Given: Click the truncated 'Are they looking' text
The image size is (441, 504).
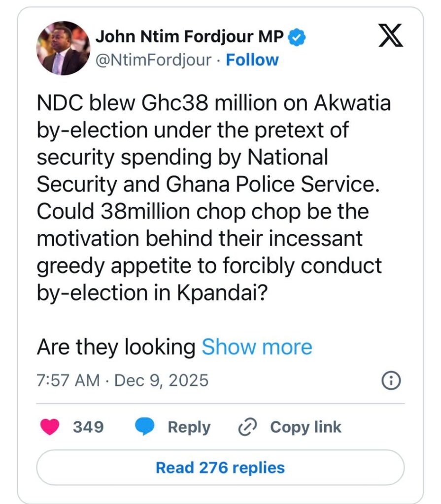Looking at the screenshot, I should pos(116,347).
